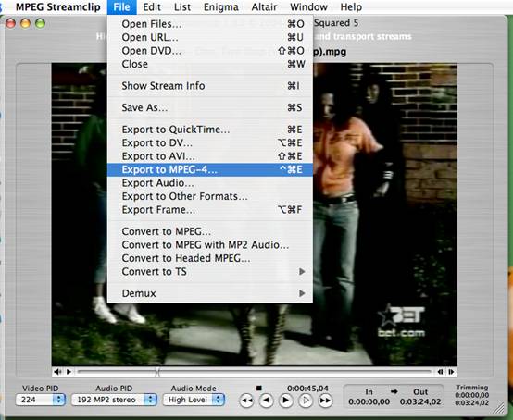Open the List menu
Screen dimensions: 513x420
(x=182, y=6)
